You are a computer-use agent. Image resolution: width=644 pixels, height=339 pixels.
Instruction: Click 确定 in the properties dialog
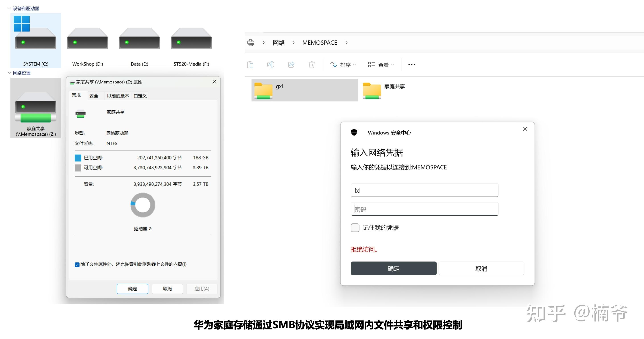click(x=132, y=289)
